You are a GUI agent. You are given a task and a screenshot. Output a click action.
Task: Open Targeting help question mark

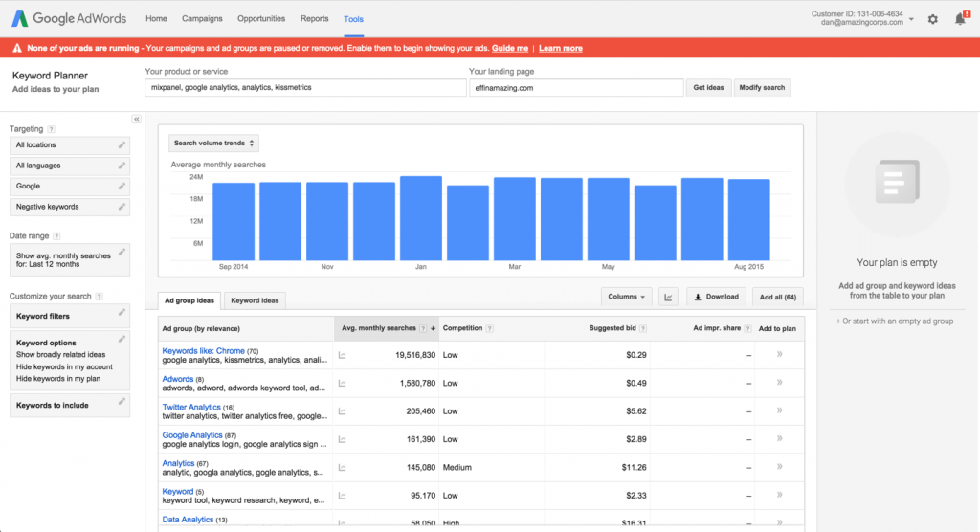(x=52, y=129)
